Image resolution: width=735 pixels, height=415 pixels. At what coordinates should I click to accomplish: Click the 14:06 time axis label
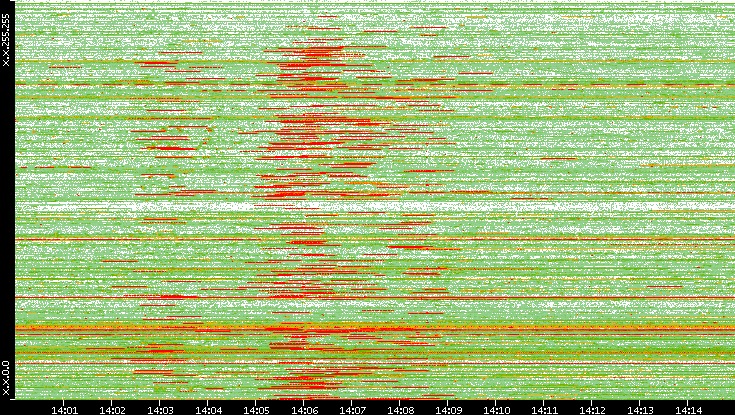tap(304, 410)
